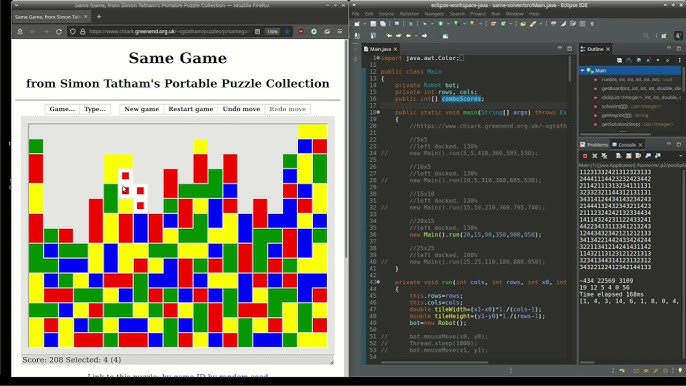
Task: Reload the page in Firefox
Action: tap(59, 32)
